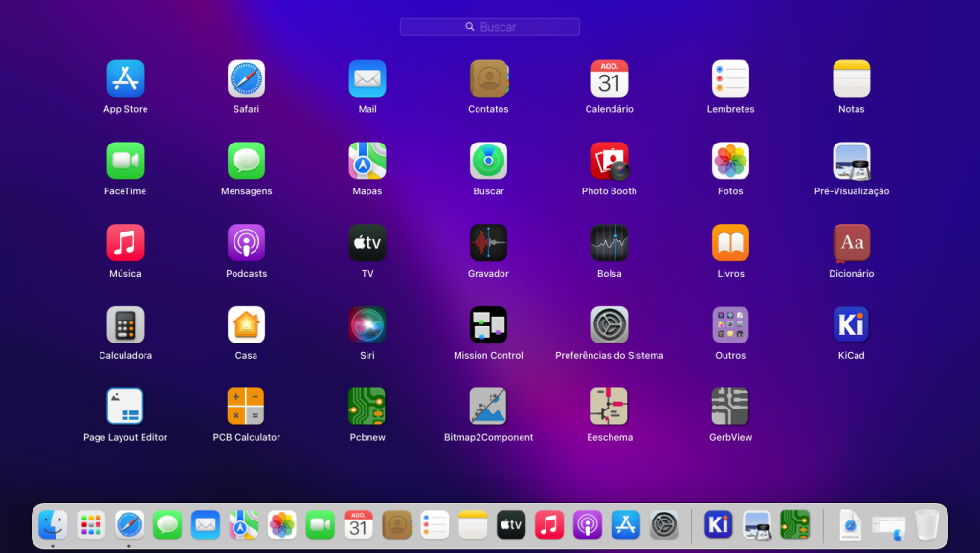Open the Mail app in the Launchpad grid

pyautogui.click(x=367, y=78)
